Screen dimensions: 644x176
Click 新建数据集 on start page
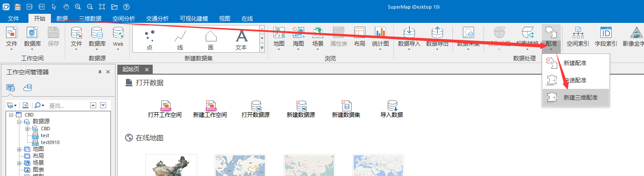tap(346, 109)
